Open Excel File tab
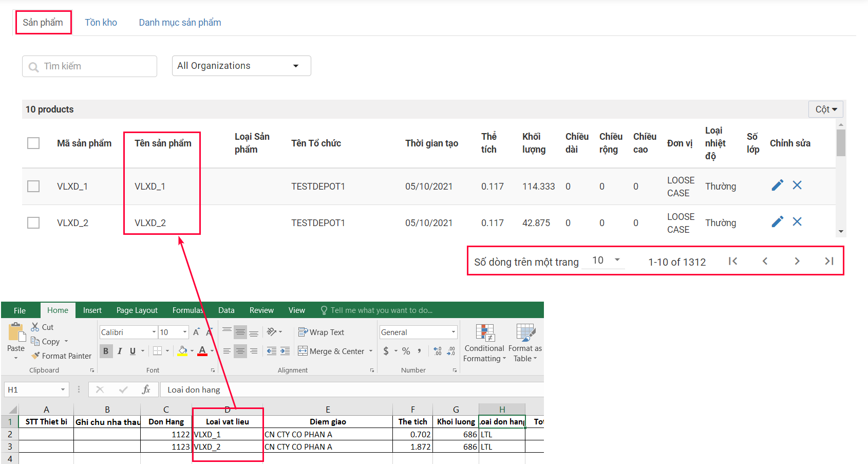Viewport: 868px width, 464px height. (x=20, y=310)
